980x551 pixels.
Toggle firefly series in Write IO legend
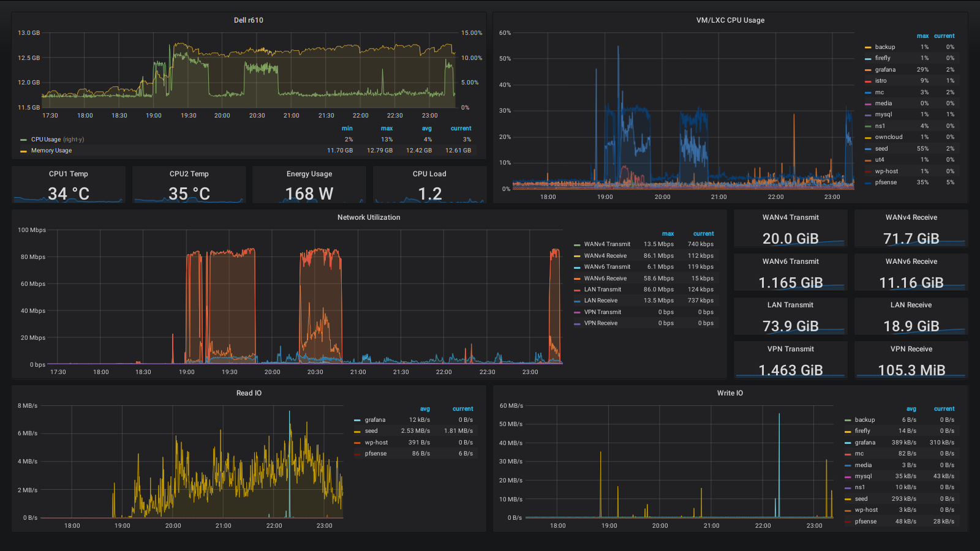(862, 431)
